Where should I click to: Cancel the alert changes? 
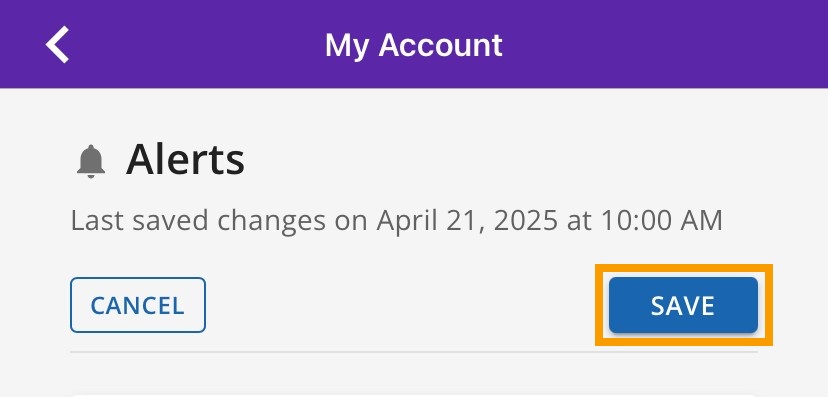click(138, 305)
